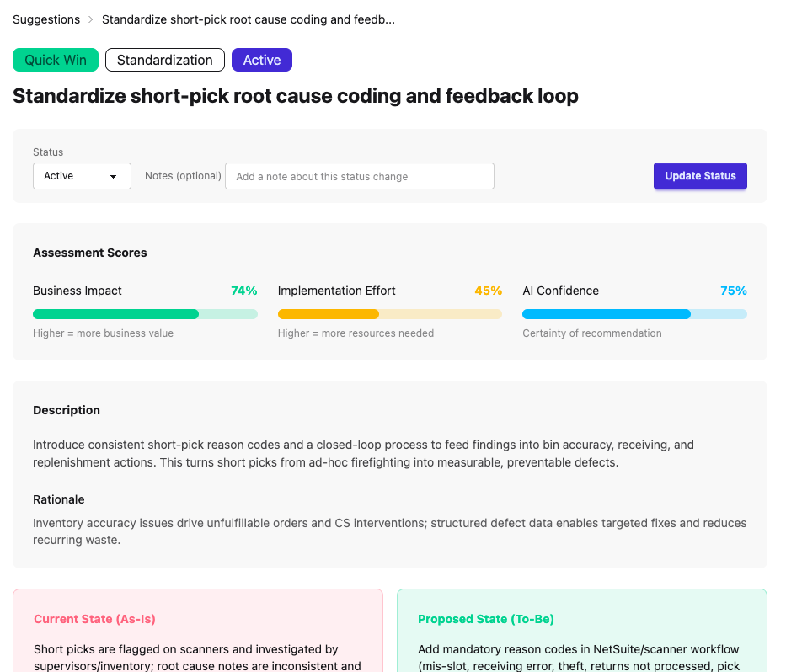The image size is (802, 672).
Task: Select the Active status badge
Action: click(x=261, y=60)
